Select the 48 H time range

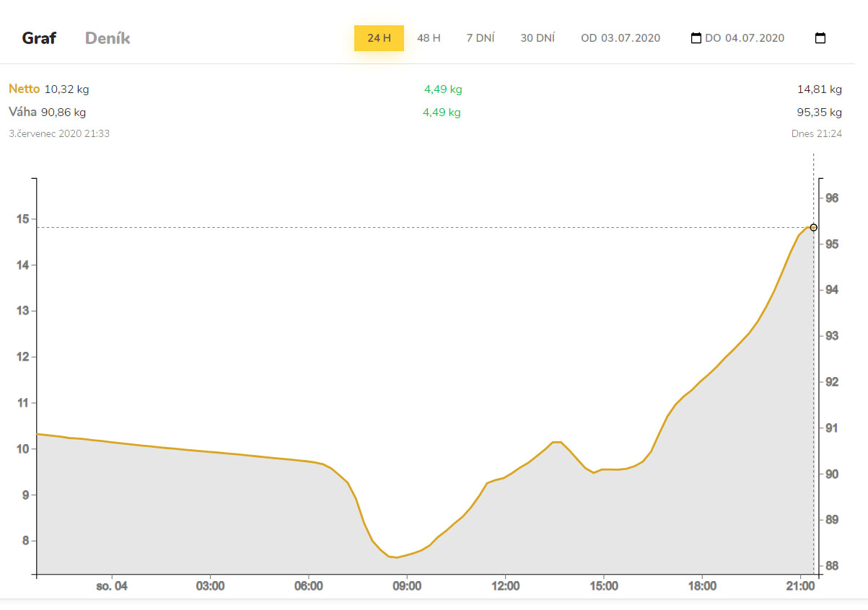pos(429,38)
